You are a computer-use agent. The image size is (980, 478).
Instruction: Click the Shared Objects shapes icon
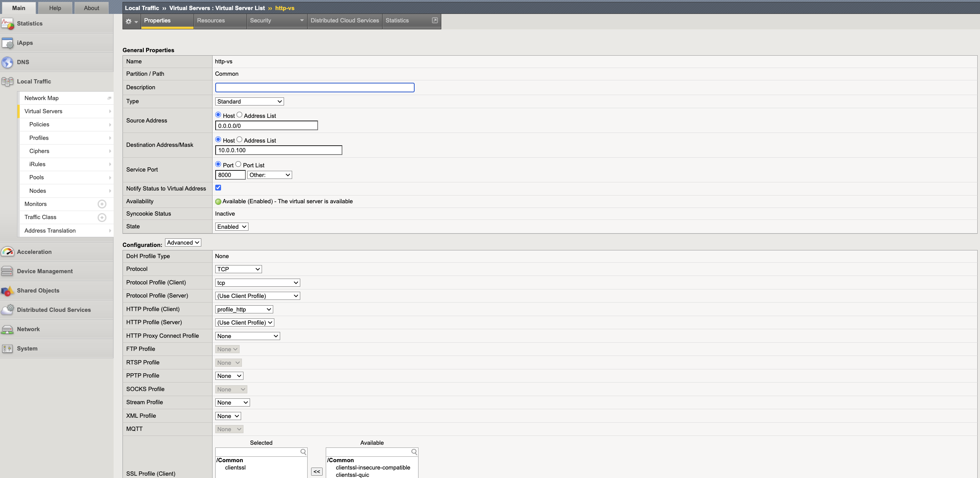(7, 291)
